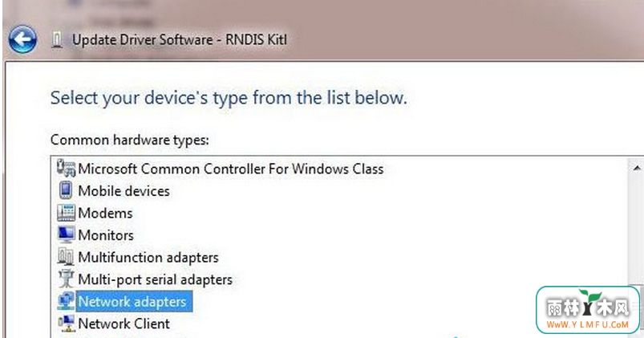Viewport: 644px width, 338px height.
Task: Click the device icon beside the window title
Action: coord(57,40)
